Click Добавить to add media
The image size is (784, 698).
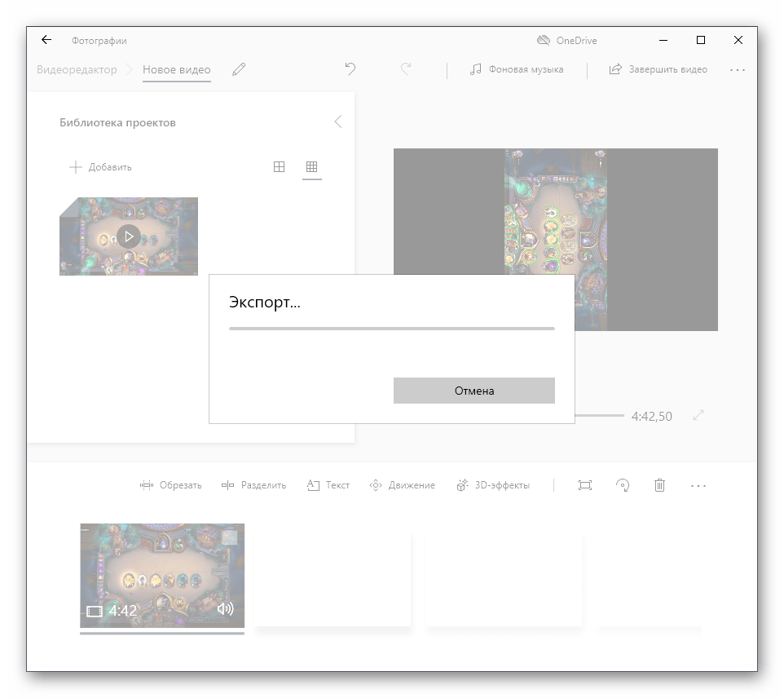(100, 167)
